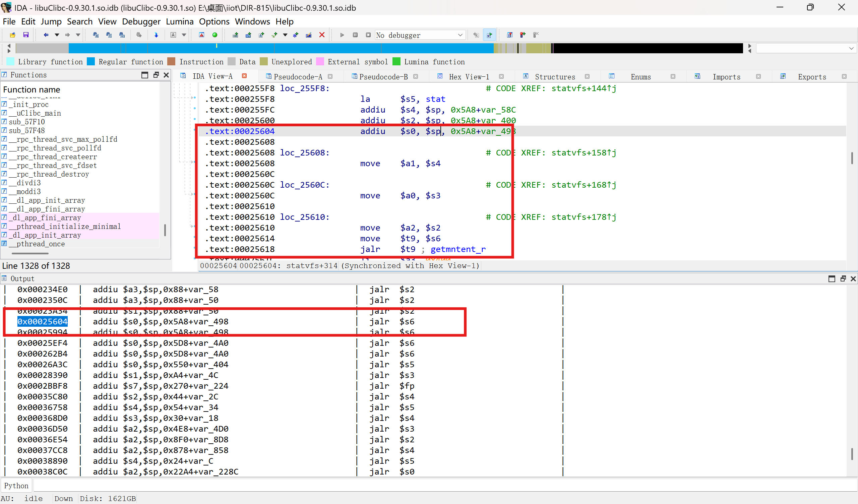Float the Output panel
This screenshot has width=858, height=504.
[843, 279]
